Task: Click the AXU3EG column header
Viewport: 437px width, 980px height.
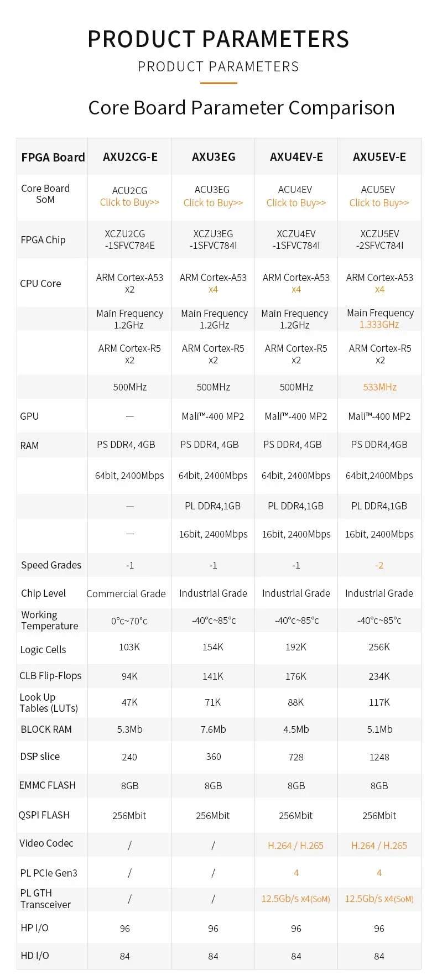Action: [x=214, y=157]
